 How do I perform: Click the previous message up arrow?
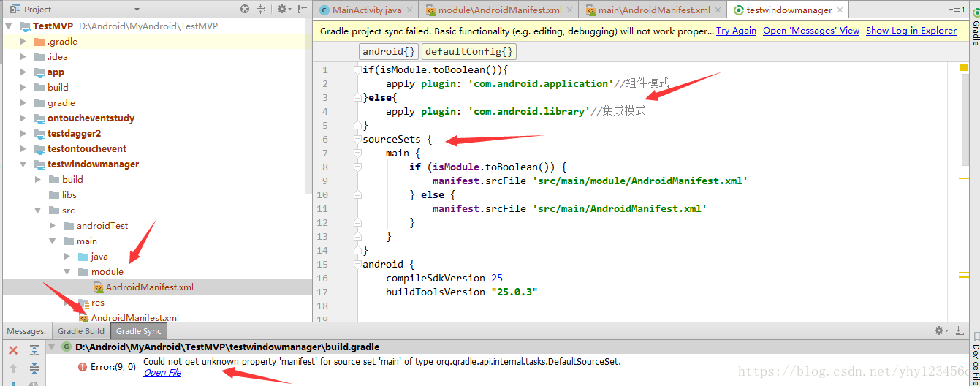(12, 368)
